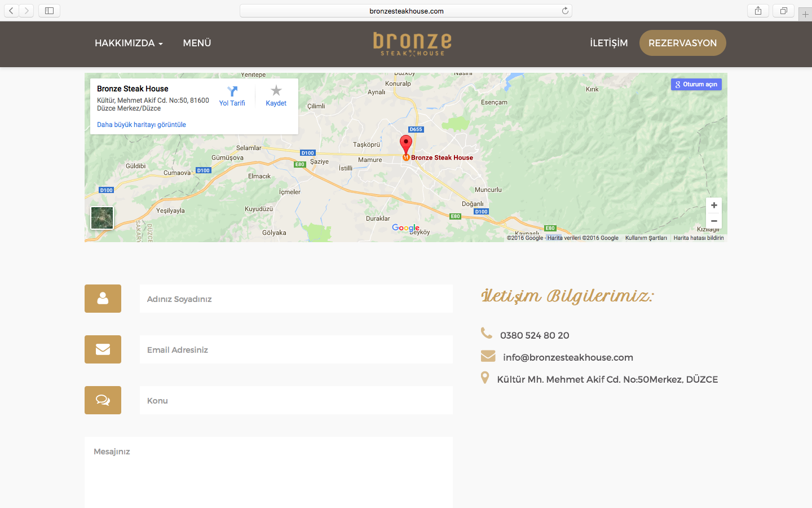Image resolution: width=812 pixels, height=508 pixels.
Task: Click into the Mesajınız text area
Action: (x=268, y=472)
